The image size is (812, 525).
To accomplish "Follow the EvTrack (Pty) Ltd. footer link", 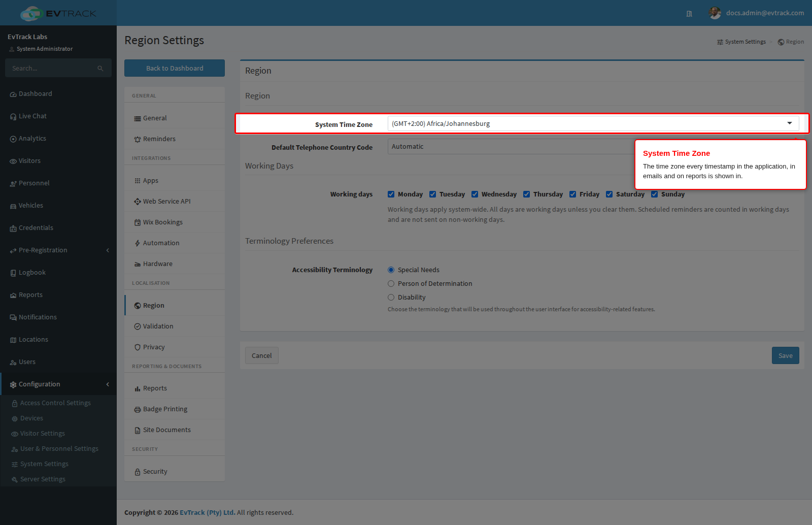I will (207, 513).
